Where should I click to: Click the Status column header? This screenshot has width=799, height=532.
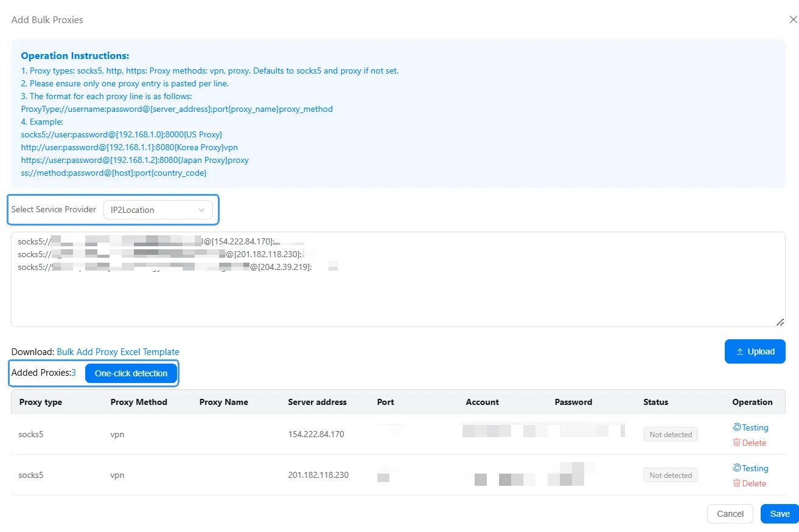pyautogui.click(x=656, y=402)
